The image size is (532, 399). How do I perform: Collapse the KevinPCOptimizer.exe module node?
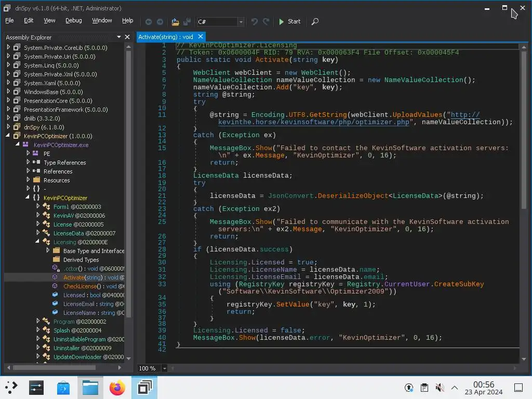pyautogui.click(x=17, y=144)
